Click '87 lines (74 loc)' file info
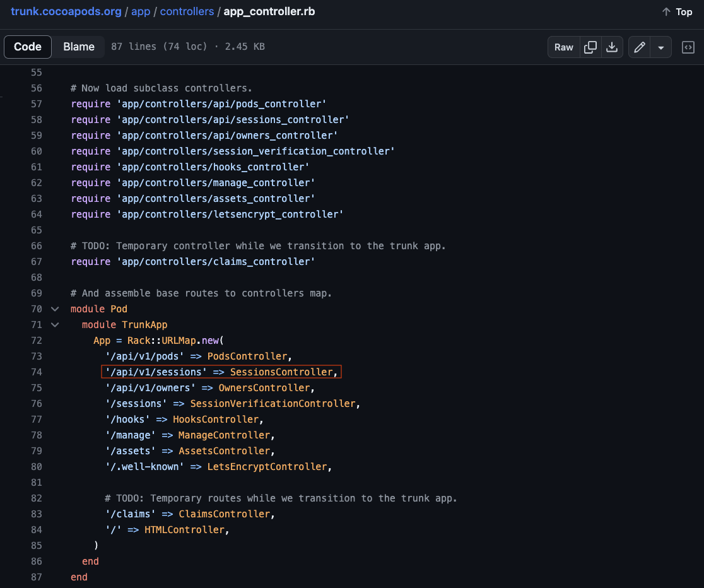Viewport: 704px width, 588px height. click(x=160, y=47)
